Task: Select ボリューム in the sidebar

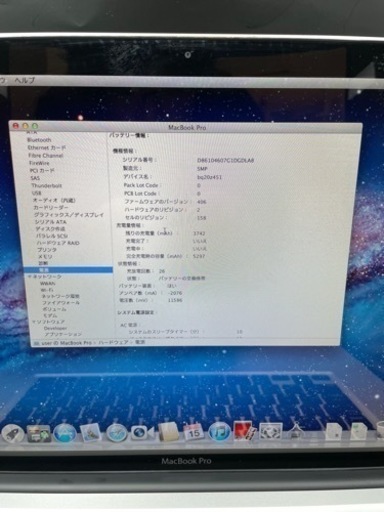Action: click(x=54, y=309)
